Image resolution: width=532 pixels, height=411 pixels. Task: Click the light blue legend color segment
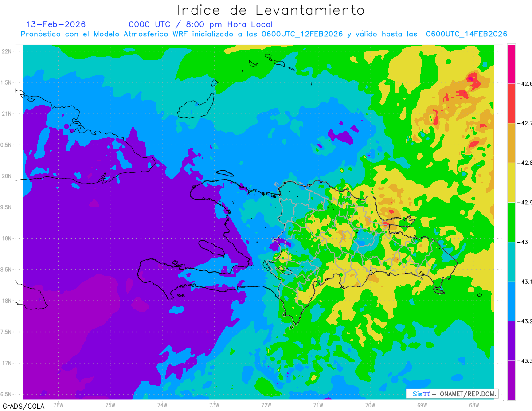click(x=511, y=301)
